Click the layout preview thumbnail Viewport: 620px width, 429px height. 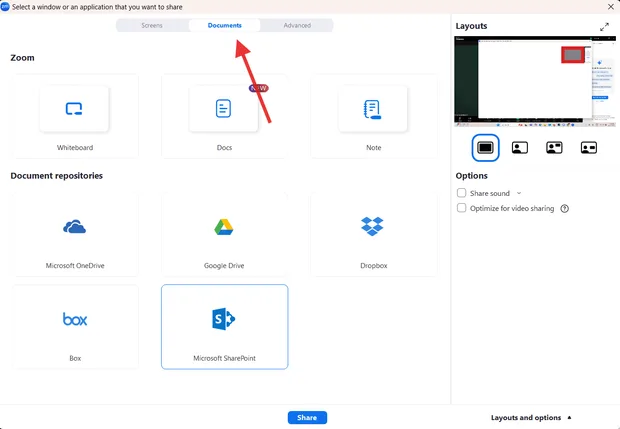click(x=535, y=81)
